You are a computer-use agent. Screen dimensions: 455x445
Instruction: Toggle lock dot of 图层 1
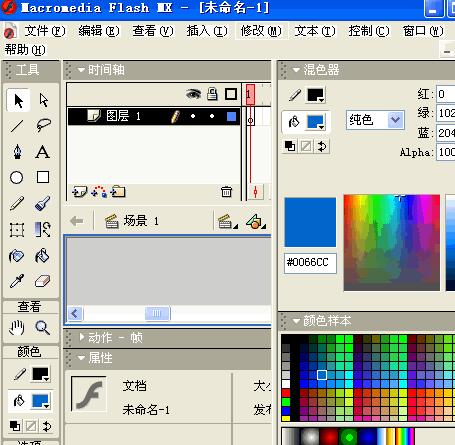(x=212, y=116)
